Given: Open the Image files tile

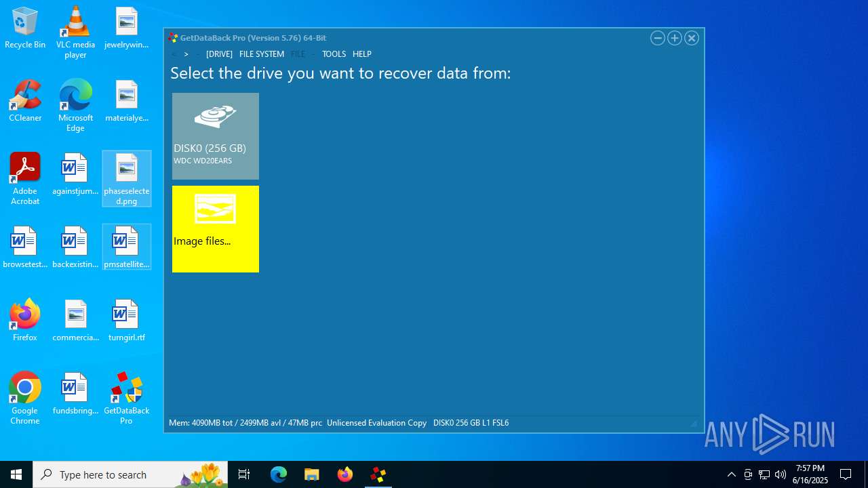Looking at the screenshot, I should click(216, 229).
